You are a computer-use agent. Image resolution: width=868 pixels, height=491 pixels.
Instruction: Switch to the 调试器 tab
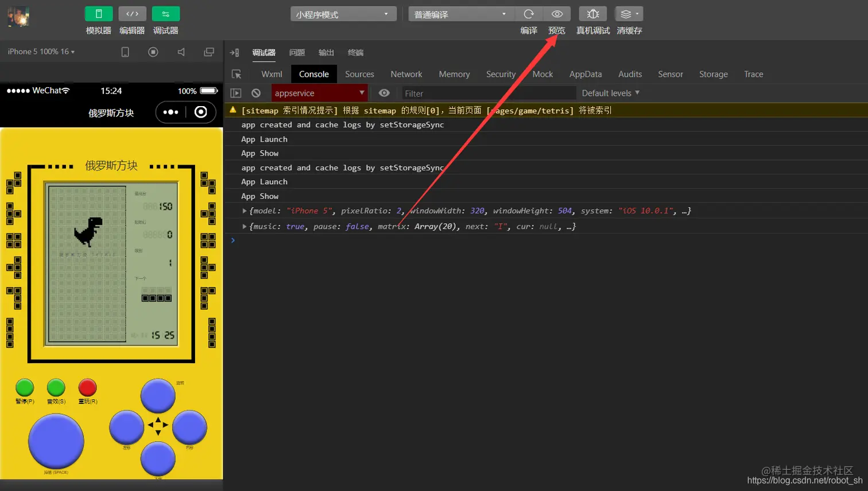264,53
